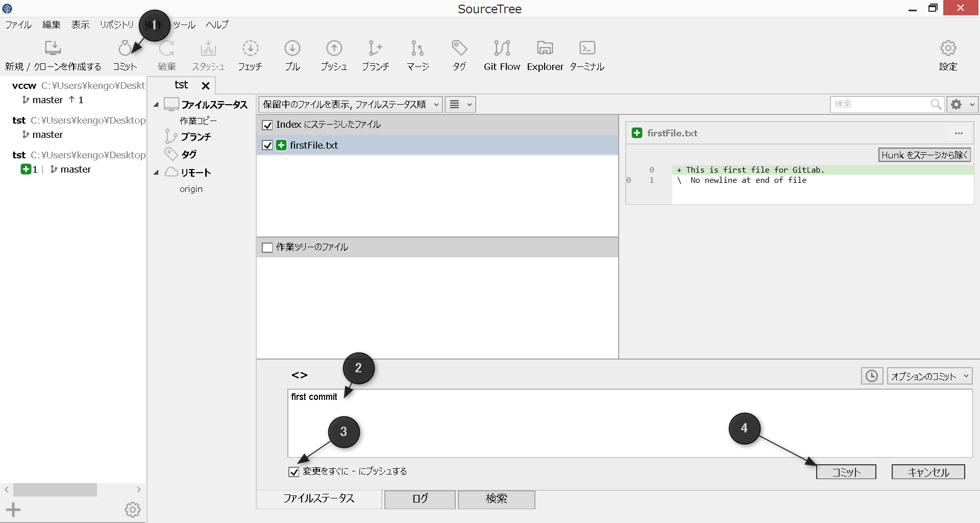Open the 表示 menu

pos(80,25)
